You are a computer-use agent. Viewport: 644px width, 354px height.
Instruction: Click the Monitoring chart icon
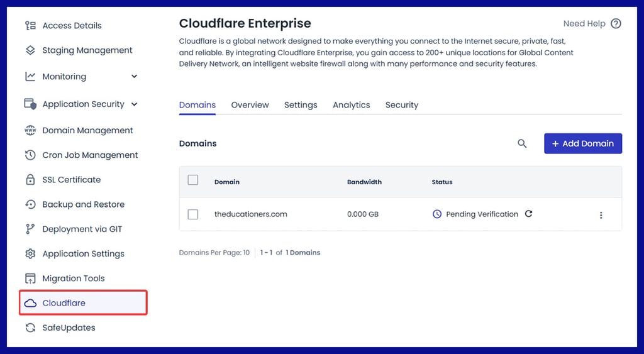click(30, 76)
